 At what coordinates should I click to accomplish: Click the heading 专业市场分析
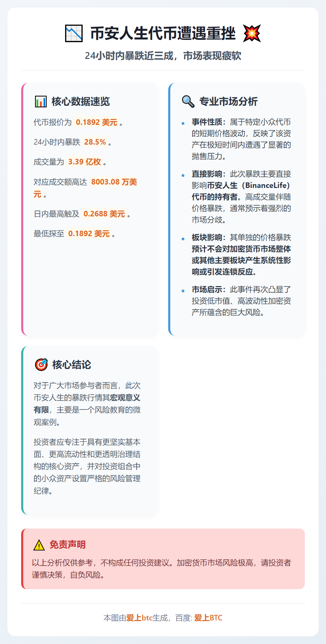pyautogui.click(x=228, y=102)
